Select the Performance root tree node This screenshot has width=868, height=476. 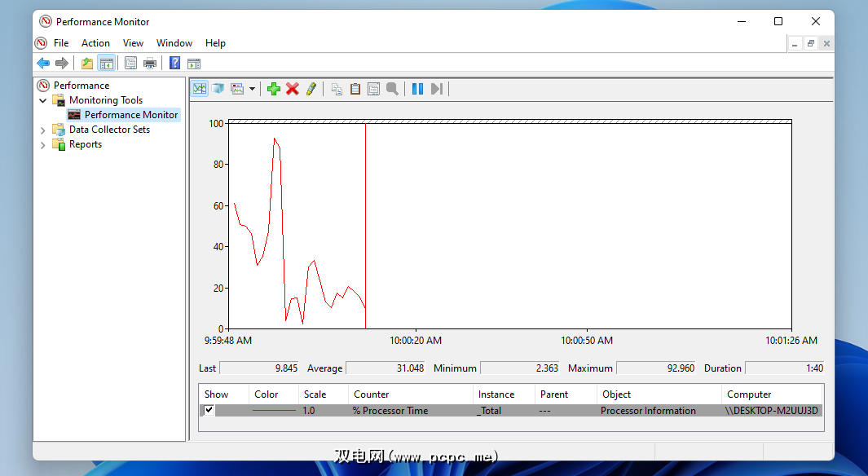pyautogui.click(x=82, y=86)
